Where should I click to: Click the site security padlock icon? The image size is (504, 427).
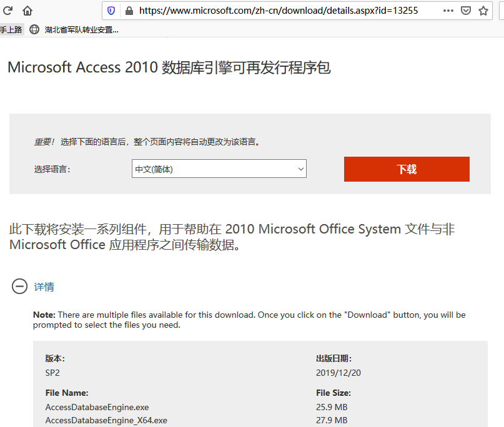[129, 11]
